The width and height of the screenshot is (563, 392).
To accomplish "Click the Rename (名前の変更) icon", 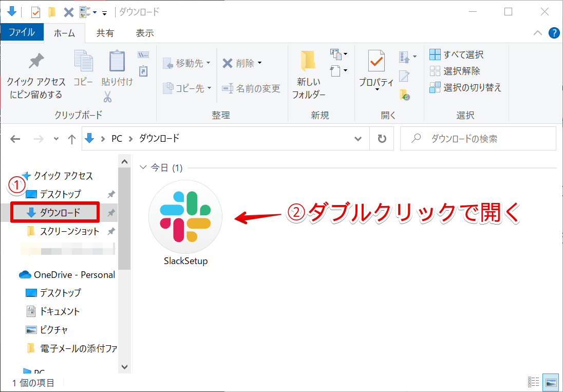I will pyautogui.click(x=257, y=88).
